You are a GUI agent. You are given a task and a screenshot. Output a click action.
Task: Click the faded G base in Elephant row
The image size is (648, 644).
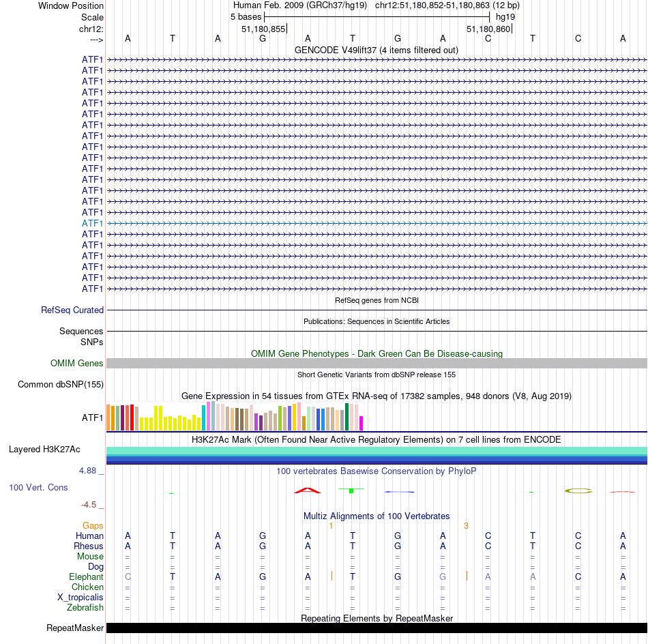(443, 576)
